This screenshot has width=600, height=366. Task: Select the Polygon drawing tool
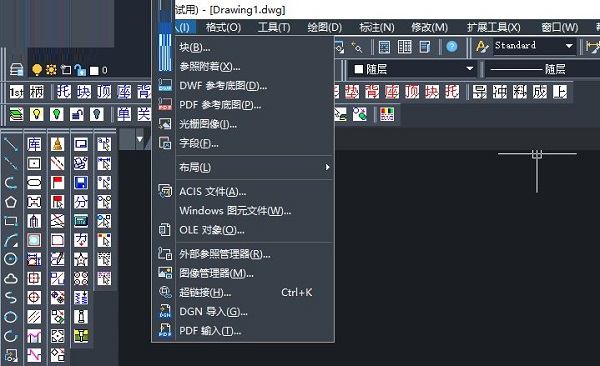click(11, 202)
